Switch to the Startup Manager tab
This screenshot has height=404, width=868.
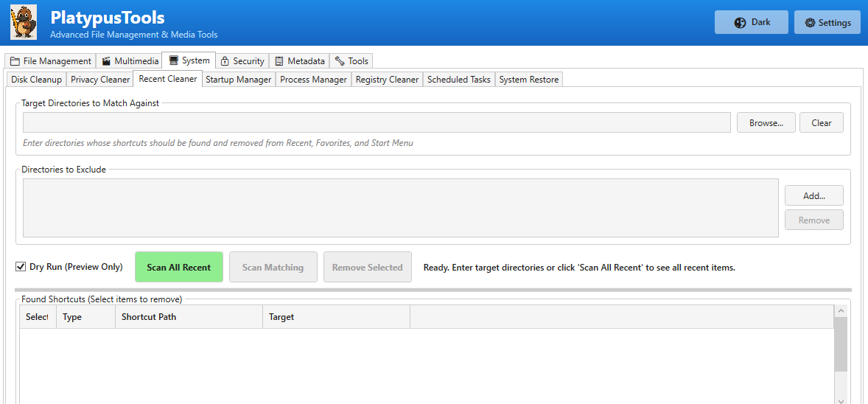click(238, 80)
